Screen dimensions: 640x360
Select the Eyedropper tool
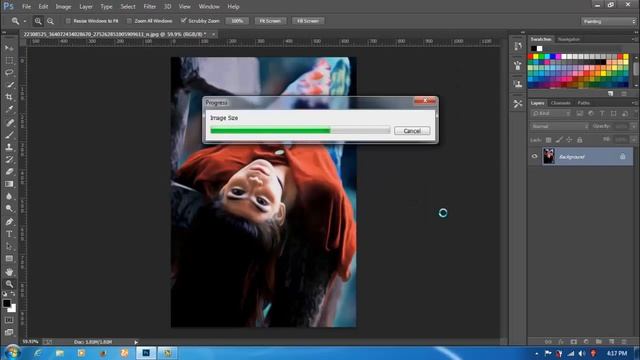tap(9, 109)
